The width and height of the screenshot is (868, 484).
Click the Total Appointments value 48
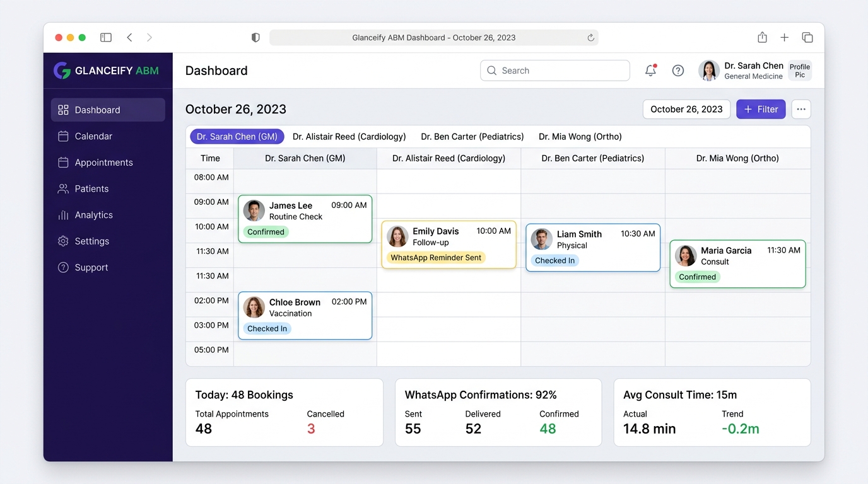click(204, 429)
